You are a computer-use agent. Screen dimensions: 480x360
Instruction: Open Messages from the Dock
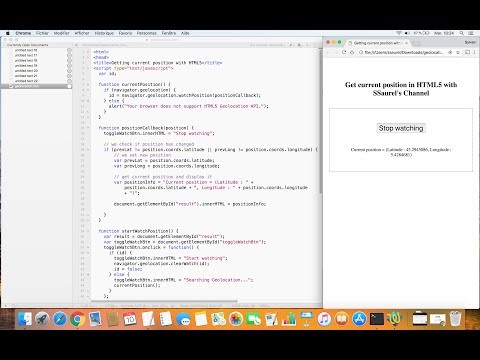pyautogui.click(x=183, y=319)
